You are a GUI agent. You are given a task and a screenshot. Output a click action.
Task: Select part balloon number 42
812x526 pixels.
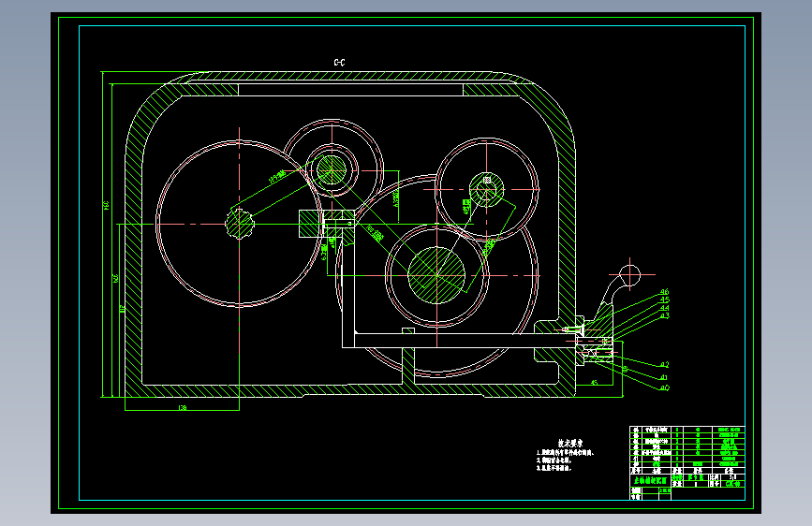pos(664,364)
